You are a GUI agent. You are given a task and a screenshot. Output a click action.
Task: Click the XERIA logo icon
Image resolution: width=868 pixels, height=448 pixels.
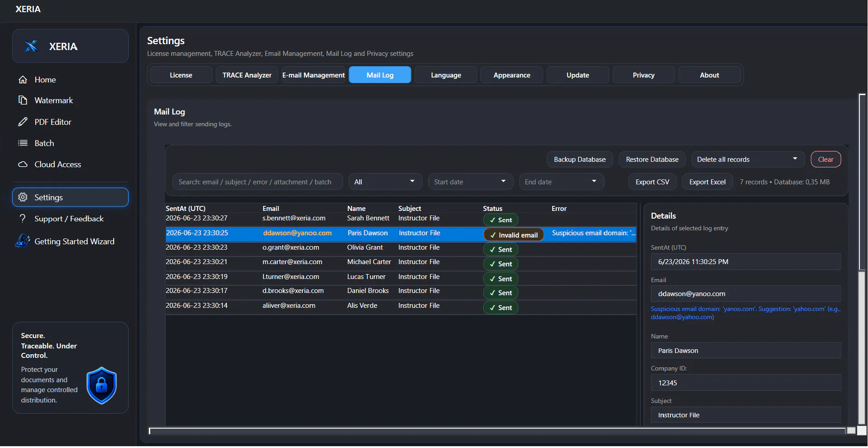point(31,46)
